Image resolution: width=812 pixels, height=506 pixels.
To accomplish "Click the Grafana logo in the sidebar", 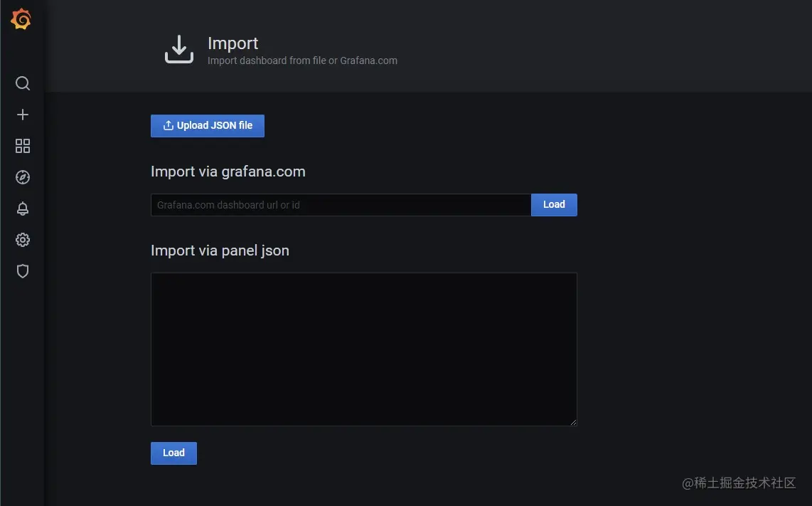I will [x=21, y=19].
